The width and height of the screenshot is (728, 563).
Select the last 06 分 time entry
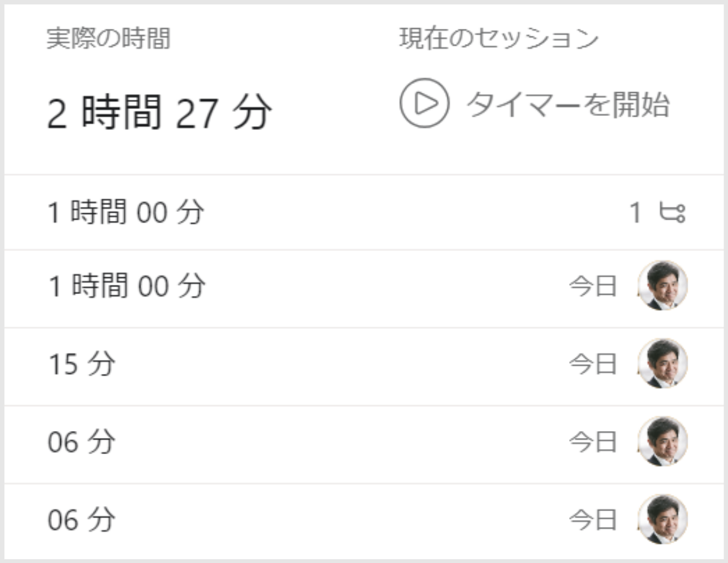coord(364,522)
